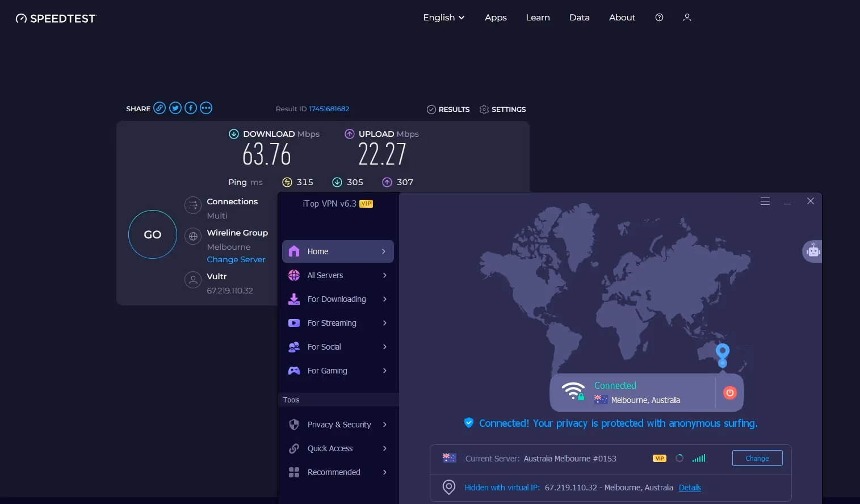The width and height of the screenshot is (860, 504).
Task: Click the signal strength bars icon
Action: click(x=699, y=458)
